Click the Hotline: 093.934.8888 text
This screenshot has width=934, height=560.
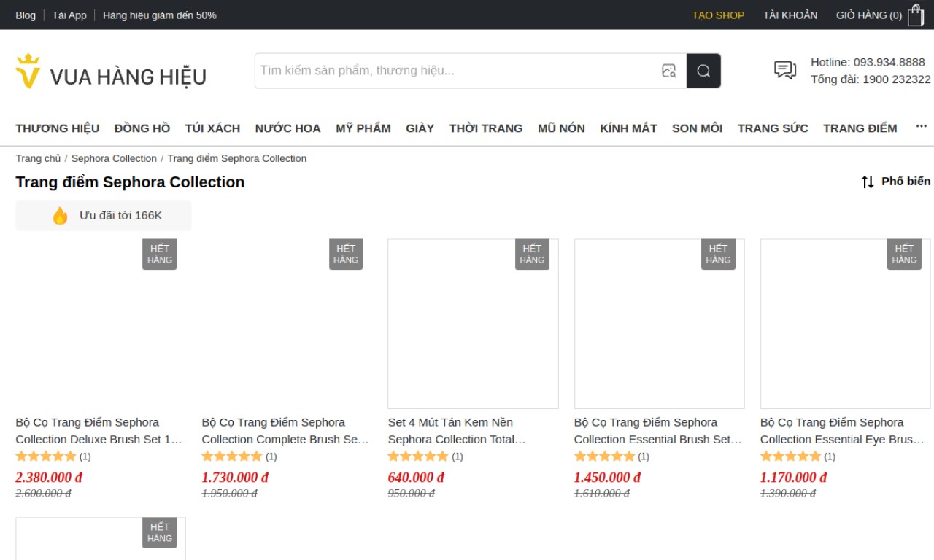[x=868, y=62]
